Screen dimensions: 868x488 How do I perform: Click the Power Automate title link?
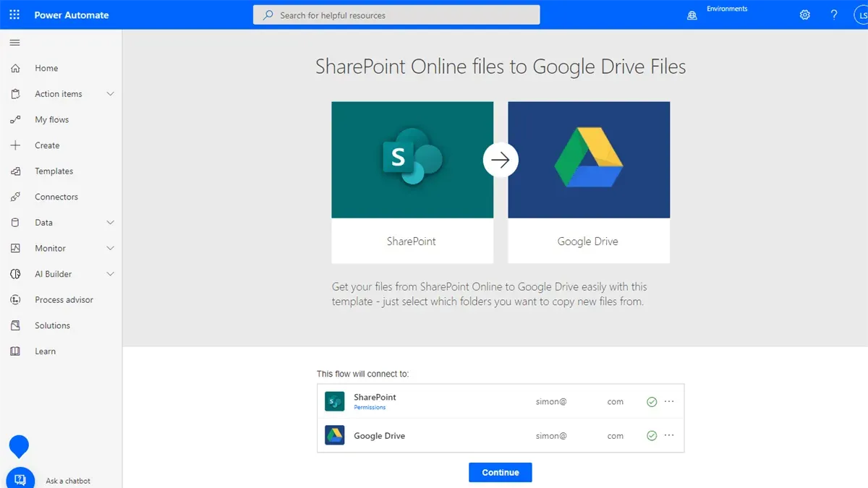(72, 15)
